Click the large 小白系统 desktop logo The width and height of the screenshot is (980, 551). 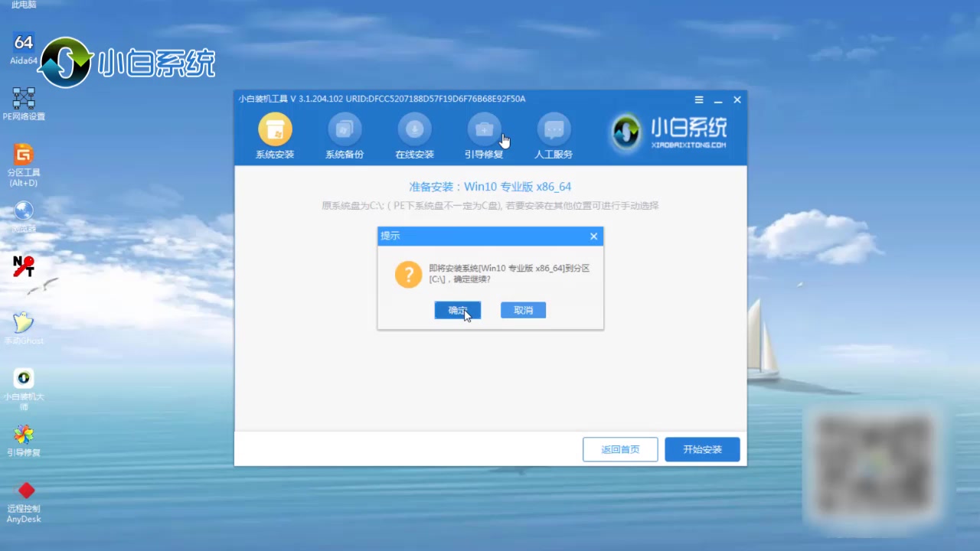(x=126, y=62)
